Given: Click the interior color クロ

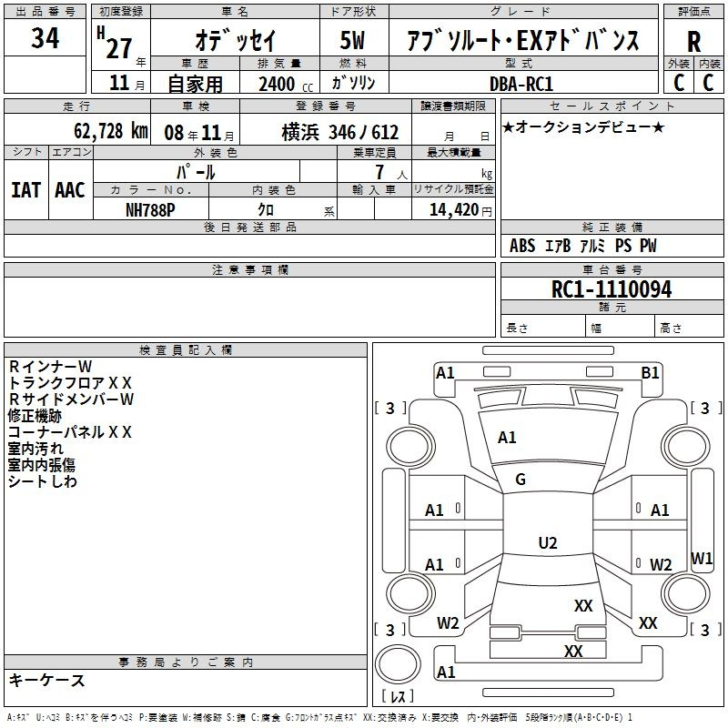Looking at the screenshot, I should coord(266,210).
